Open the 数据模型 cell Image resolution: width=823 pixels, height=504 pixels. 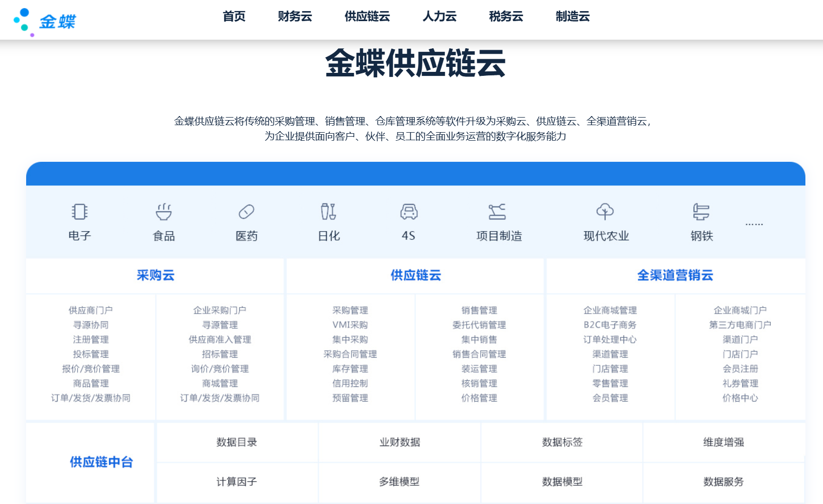point(562,482)
